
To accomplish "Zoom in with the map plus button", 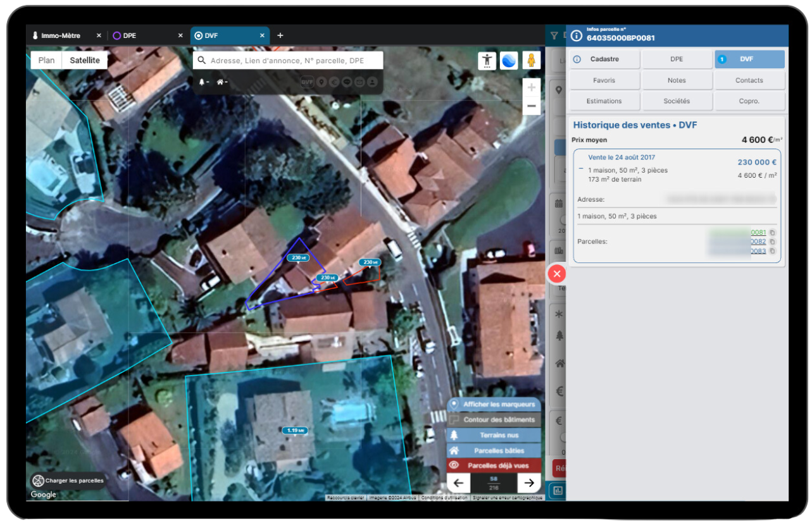I will pyautogui.click(x=532, y=88).
